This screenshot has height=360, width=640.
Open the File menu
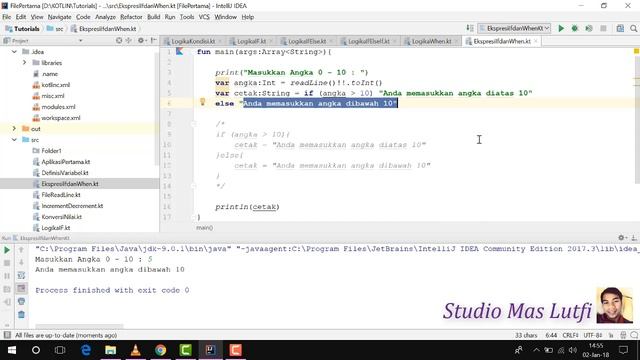point(7,17)
